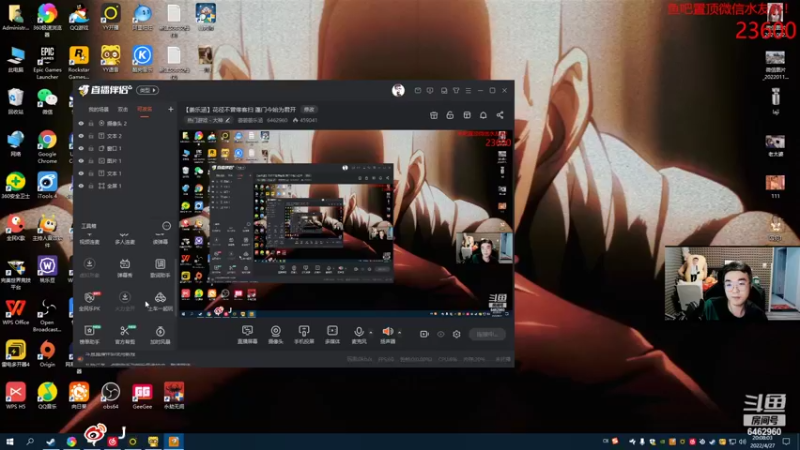Open the mail message icon in title bar

pos(418,90)
